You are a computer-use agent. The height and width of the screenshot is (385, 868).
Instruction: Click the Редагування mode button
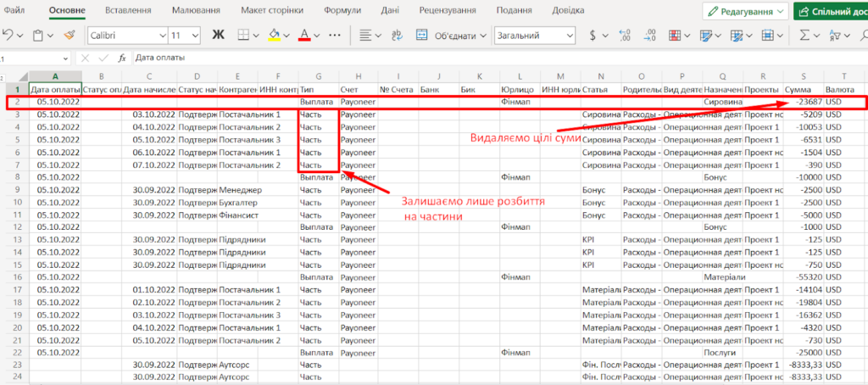[746, 11]
